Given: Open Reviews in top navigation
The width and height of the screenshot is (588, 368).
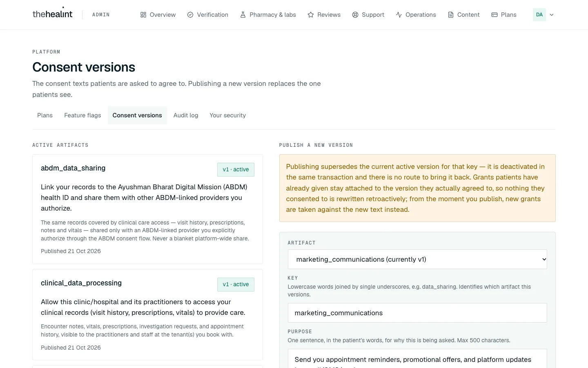Looking at the screenshot, I should click(x=324, y=15).
